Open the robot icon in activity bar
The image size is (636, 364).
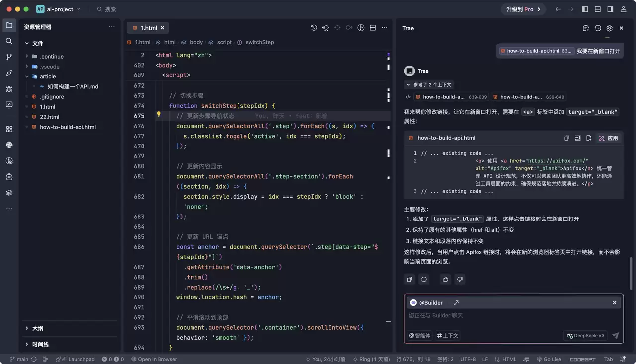coord(9,177)
